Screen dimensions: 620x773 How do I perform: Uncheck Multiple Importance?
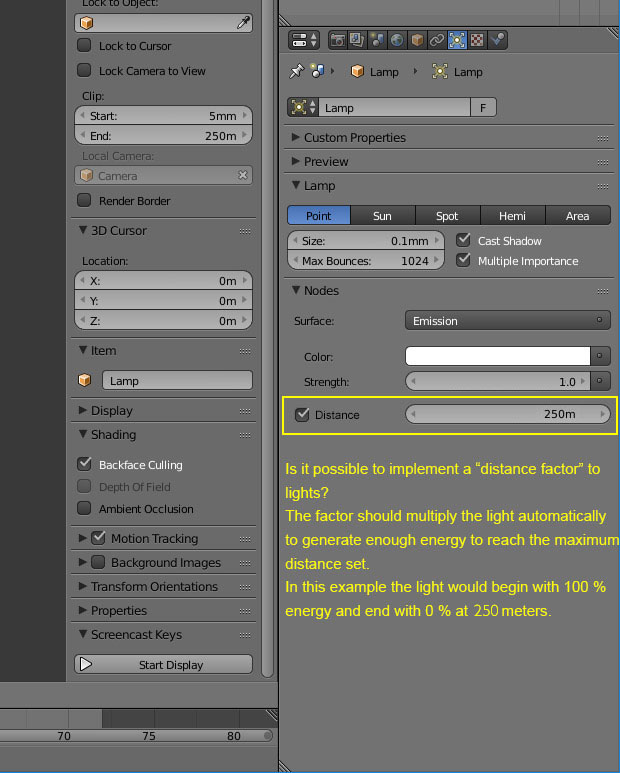[463, 260]
